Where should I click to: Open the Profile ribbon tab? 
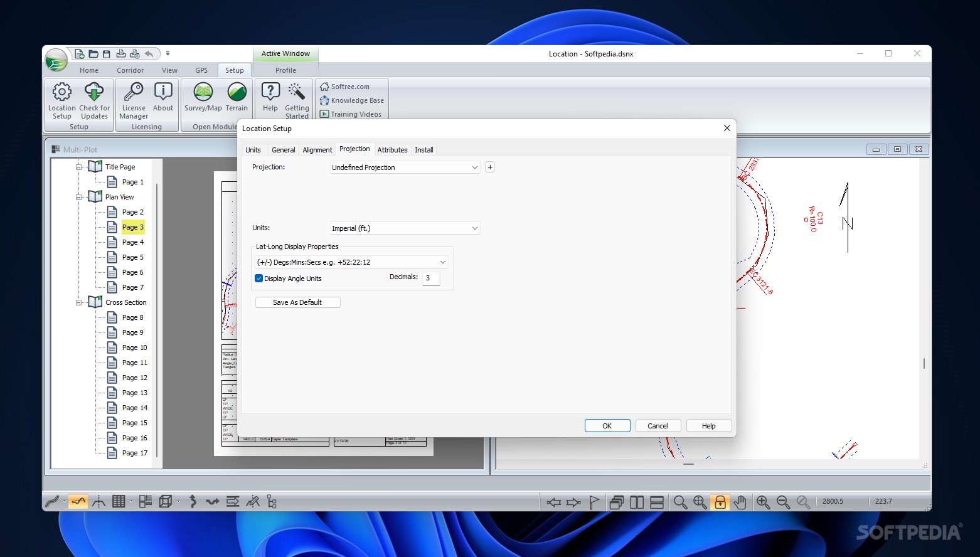[x=285, y=70]
